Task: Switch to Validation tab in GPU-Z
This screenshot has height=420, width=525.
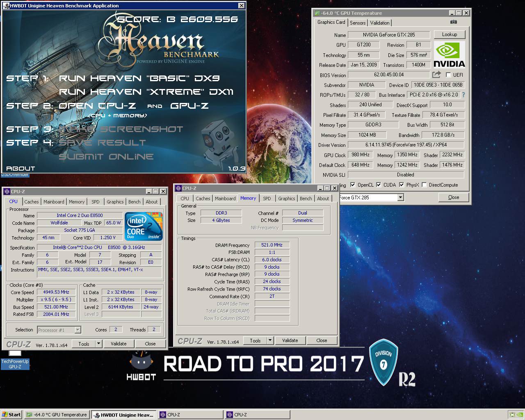Action: [x=380, y=23]
